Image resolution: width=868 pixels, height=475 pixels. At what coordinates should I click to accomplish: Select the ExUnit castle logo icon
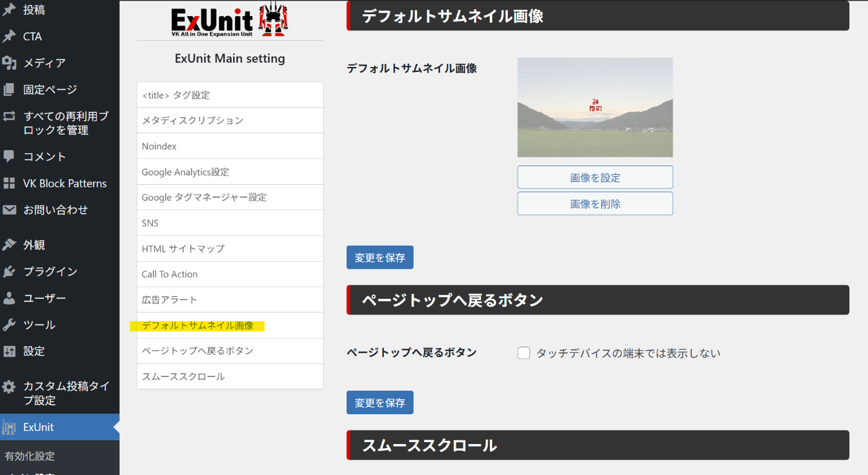(9, 427)
